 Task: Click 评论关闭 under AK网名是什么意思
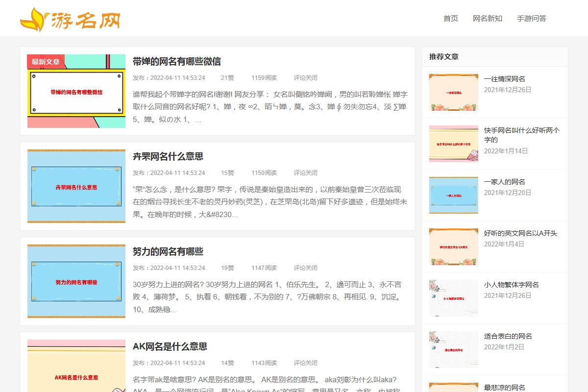[306, 363]
